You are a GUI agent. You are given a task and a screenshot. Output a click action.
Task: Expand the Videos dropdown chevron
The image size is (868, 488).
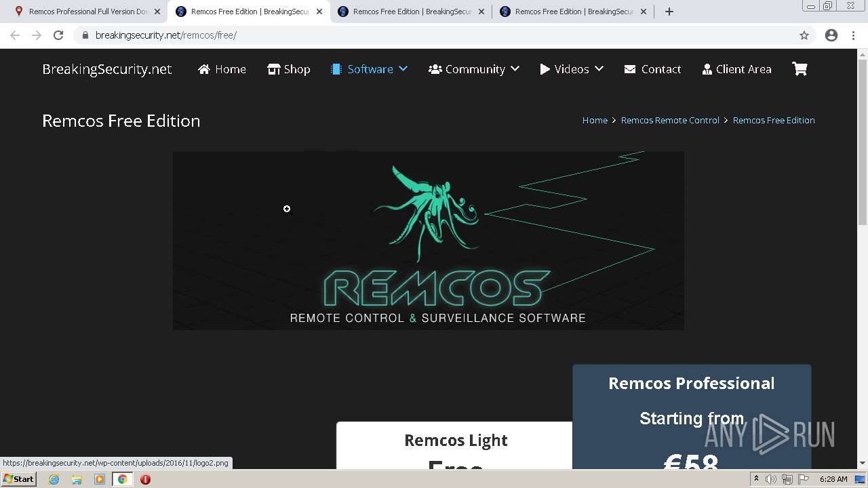pos(599,68)
